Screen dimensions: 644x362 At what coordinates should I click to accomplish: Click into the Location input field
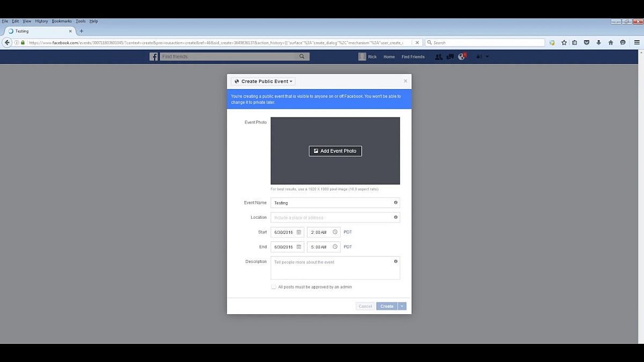pyautogui.click(x=332, y=218)
